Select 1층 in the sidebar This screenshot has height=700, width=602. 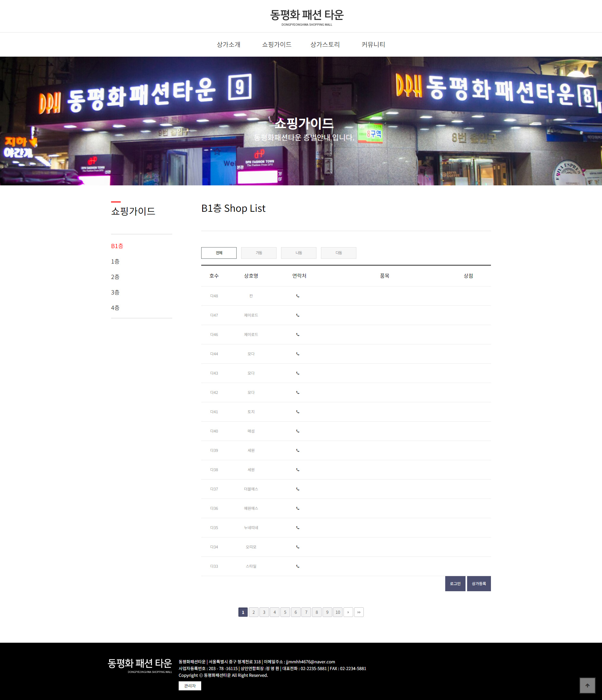pos(115,261)
